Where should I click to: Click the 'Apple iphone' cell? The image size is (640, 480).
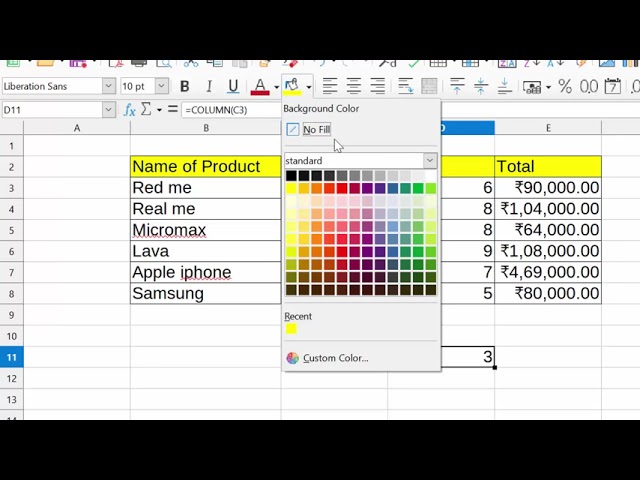coord(206,272)
